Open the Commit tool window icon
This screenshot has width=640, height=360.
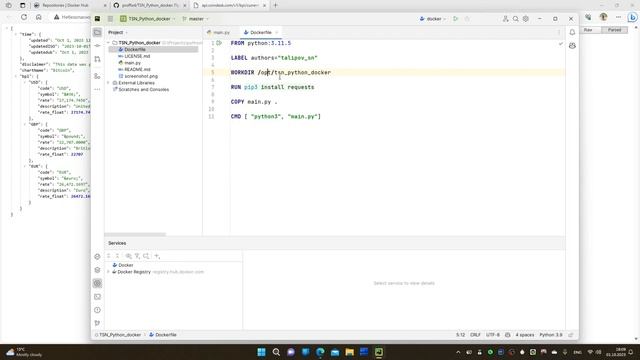[97, 46]
